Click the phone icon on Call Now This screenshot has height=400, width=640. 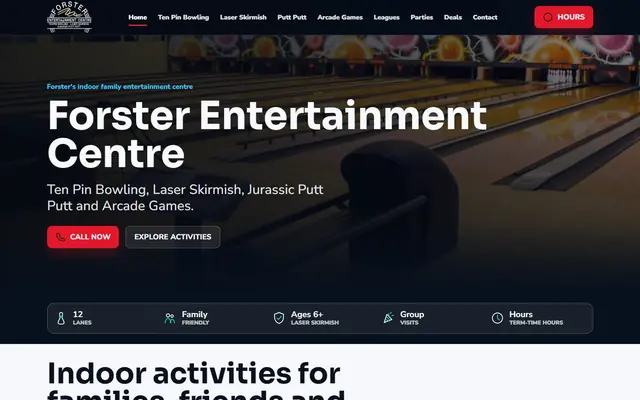coord(60,237)
